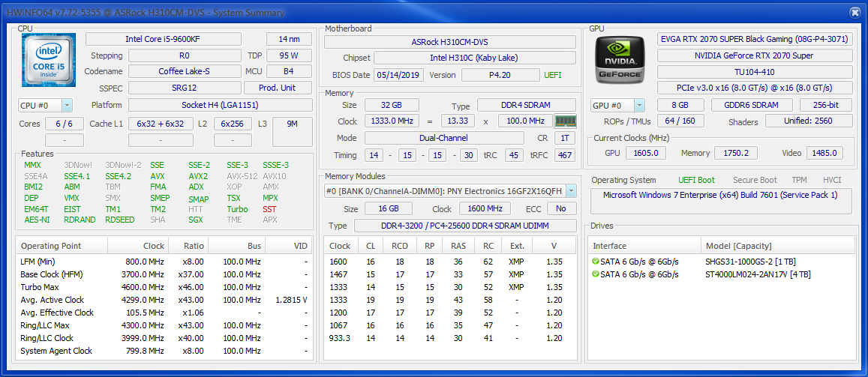Viewport: 868px width, 377px height.
Task: Click the 6x32 + 6x32 L1 cache value
Action: (x=161, y=123)
